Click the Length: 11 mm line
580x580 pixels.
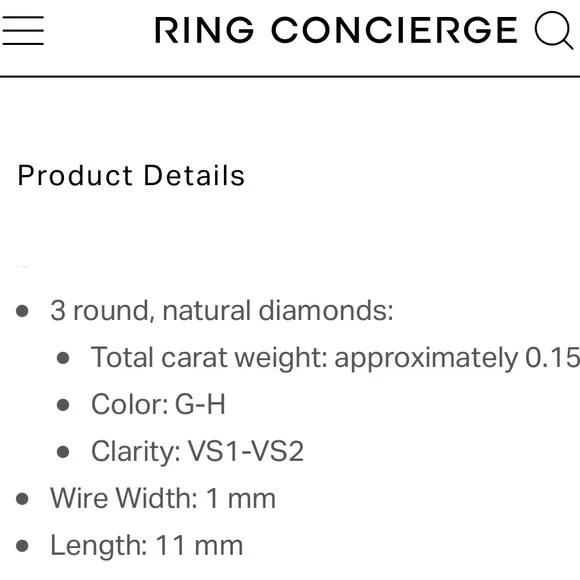click(147, 546)
